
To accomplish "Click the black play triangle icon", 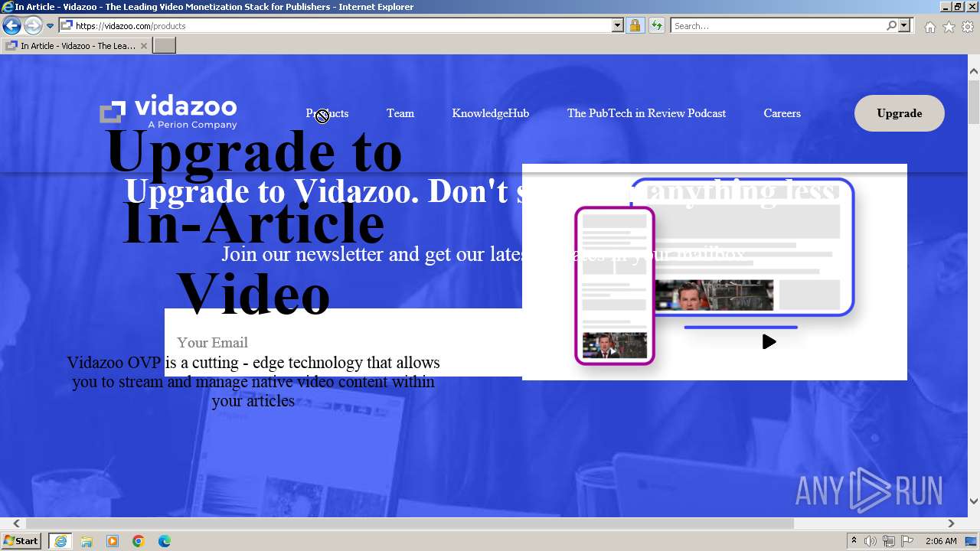I will click(769, 342).
